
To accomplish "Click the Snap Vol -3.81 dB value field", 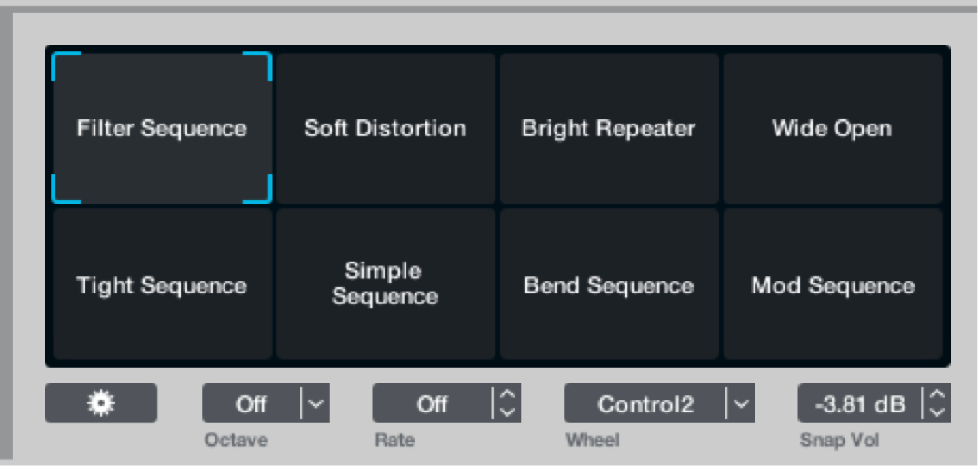I will [860, 403].
